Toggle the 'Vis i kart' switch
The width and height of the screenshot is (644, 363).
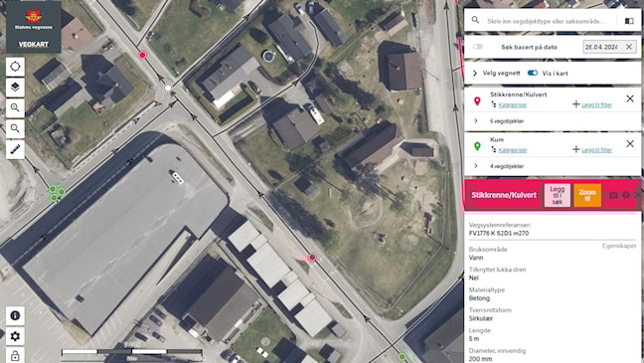533,74
